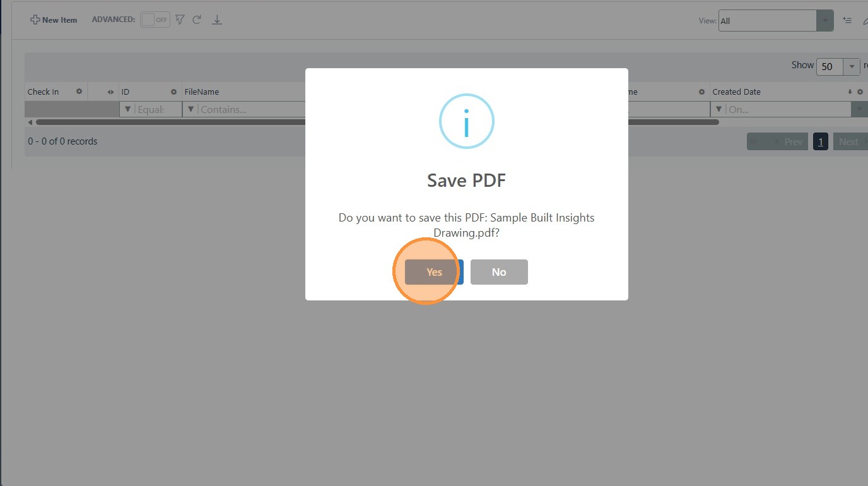Click the FileName Contains filter field
The height and width of the screenshot is (486, 868).
[251, 109]
